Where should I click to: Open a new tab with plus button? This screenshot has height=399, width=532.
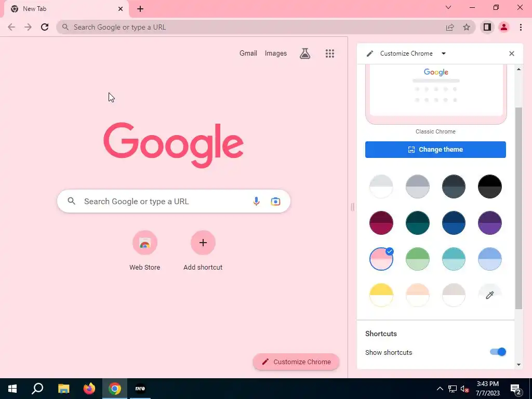pos(140,9)
